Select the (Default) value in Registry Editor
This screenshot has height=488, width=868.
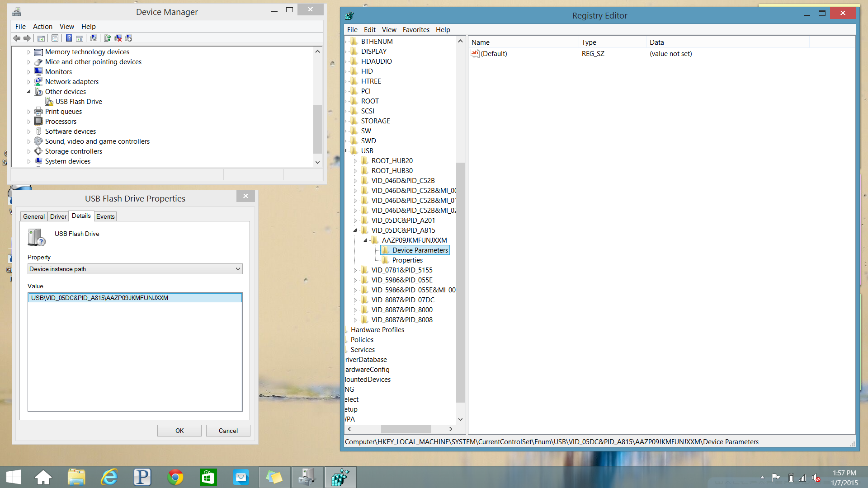coord(494,54)
